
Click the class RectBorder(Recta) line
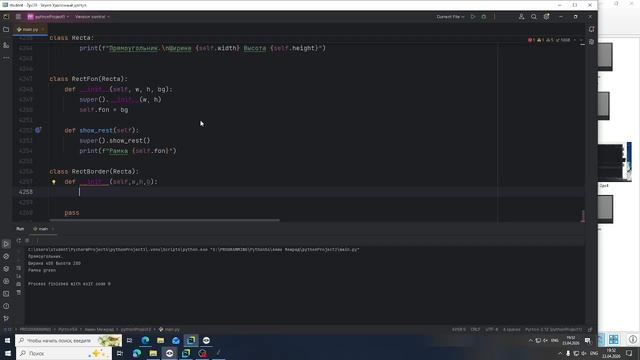[94, 171]
